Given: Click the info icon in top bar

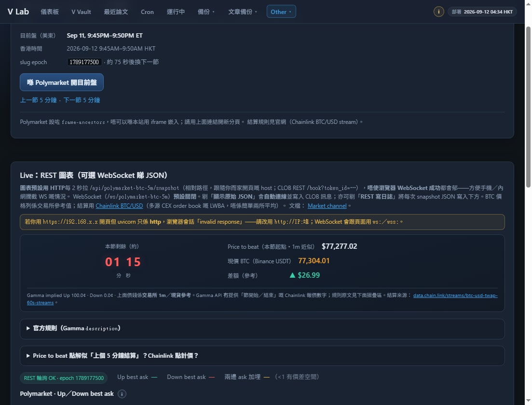Looking at the screenshot, I should click(x=439, y=12).
